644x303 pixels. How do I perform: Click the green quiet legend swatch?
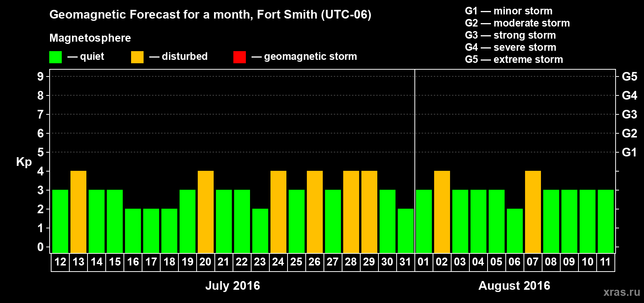point(55,57)
